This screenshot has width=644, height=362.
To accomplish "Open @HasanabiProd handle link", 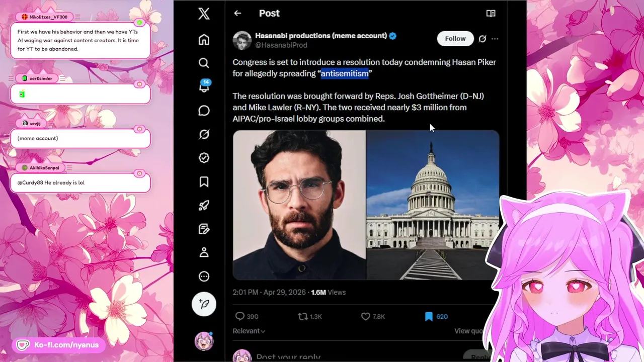I will pos(281,45).
